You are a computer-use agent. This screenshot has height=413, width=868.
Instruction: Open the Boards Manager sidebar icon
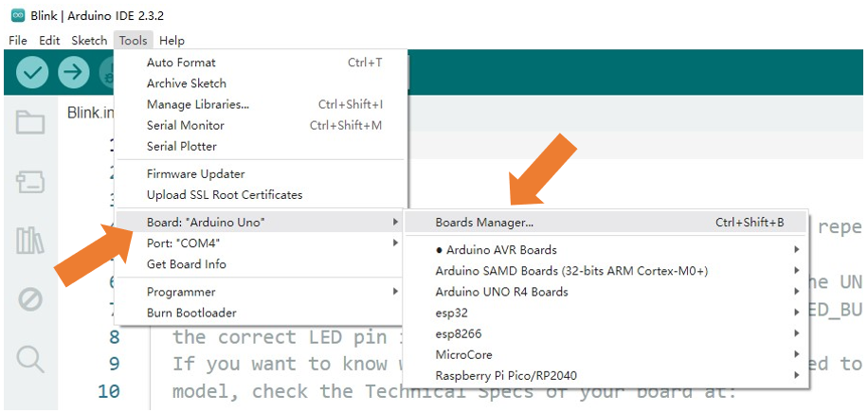(x=30, y=182)
